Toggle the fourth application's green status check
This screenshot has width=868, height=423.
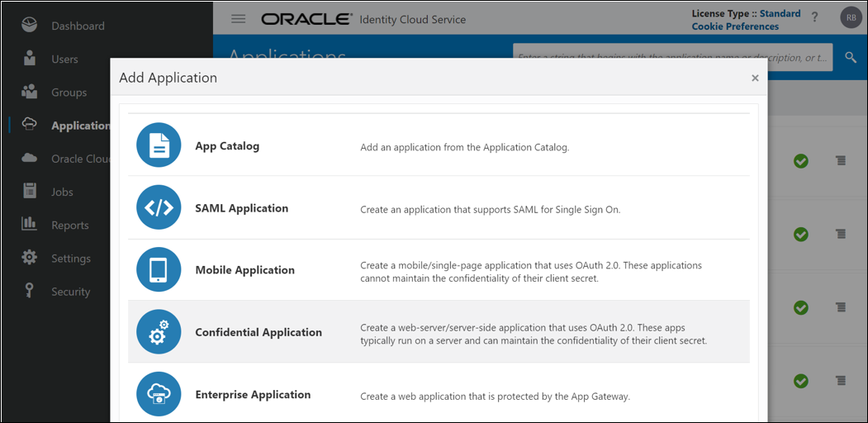pyautogui.click(x=800, y=381)
